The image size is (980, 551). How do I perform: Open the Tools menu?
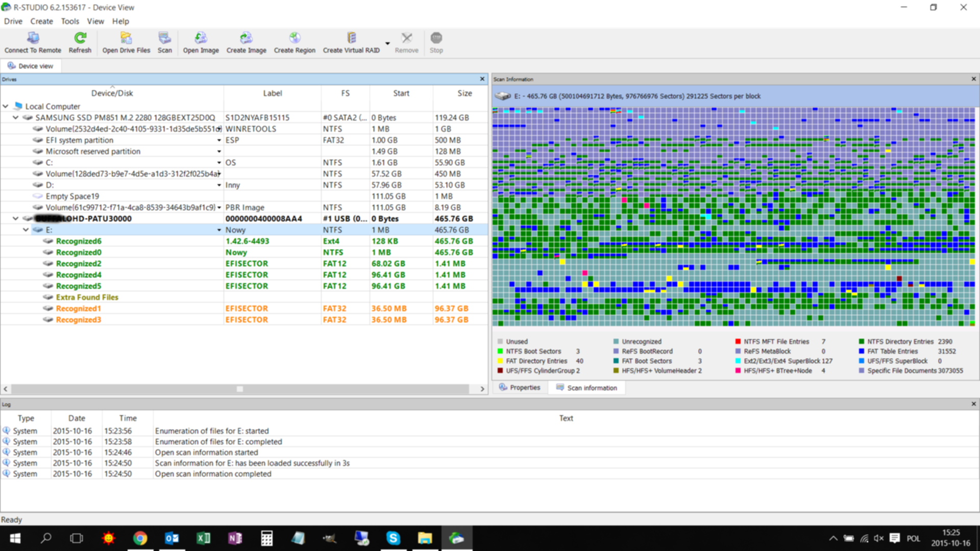70,21
